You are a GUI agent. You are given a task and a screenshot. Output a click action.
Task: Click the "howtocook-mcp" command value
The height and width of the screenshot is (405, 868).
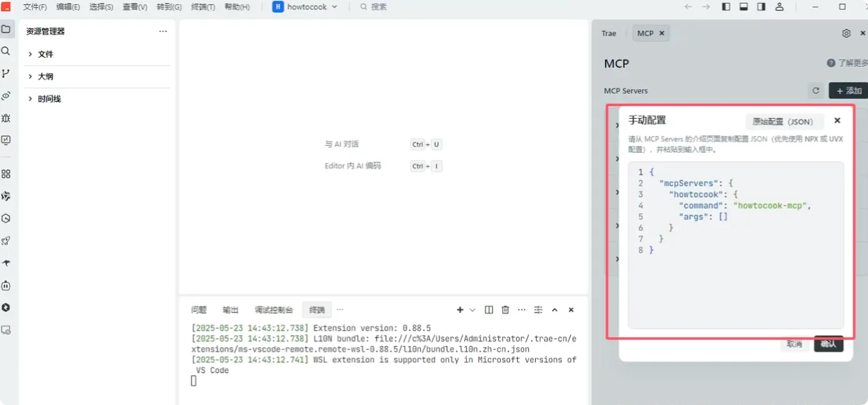[771, 206]
